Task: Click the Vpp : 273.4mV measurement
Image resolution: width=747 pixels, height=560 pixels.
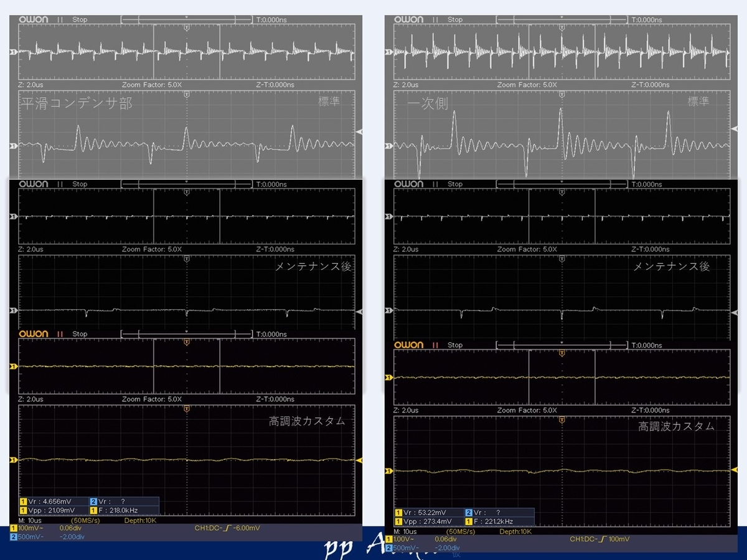Action: click(428, 521)
